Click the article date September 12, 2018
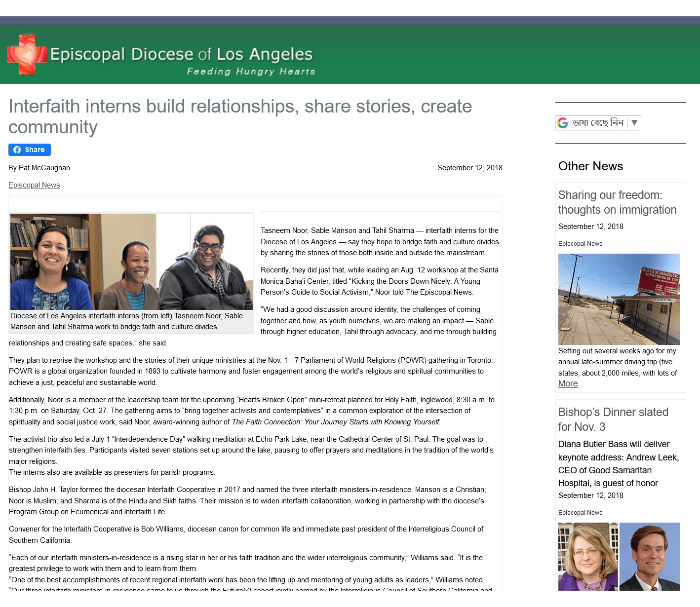This screenshot has height=607, width=700. pyautogui.click(x=469, y=168)
